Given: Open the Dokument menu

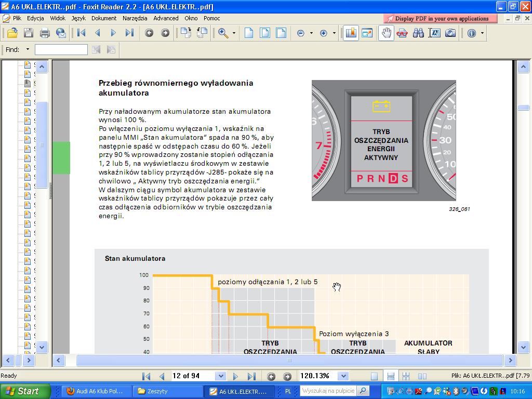Looking at the screenshot, I should pos(104,18).
